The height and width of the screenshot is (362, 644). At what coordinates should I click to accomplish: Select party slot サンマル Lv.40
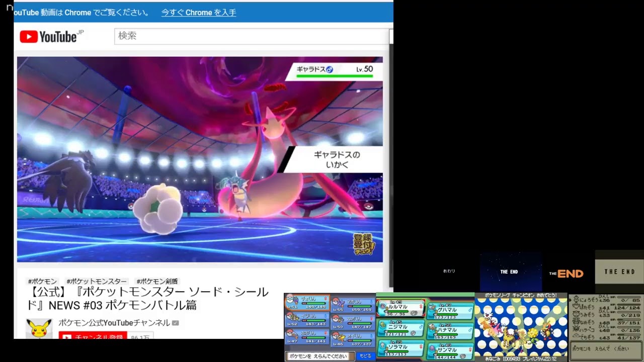(x=450, y=351)
